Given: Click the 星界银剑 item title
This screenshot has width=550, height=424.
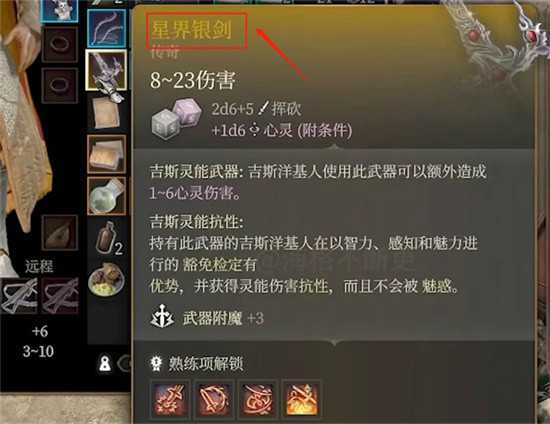Looking at the screenshot, I should click(x=192, y=29).
